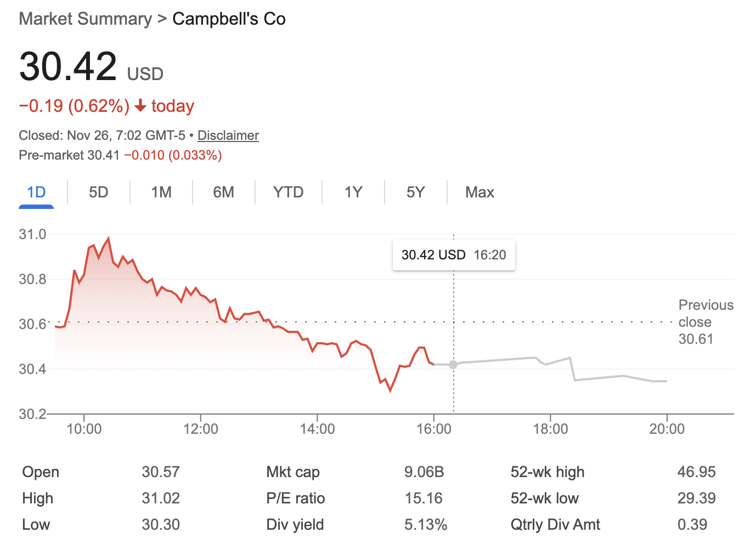Select the YTD chart range
This screenshot has width=756, height=544.
coord(288,192)
